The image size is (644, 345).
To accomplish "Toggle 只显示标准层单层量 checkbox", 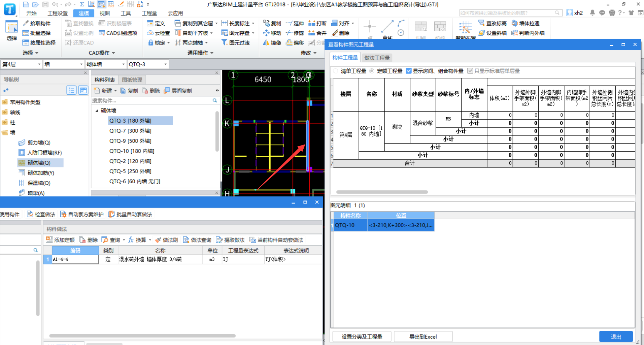I will (x=470, y=71).
